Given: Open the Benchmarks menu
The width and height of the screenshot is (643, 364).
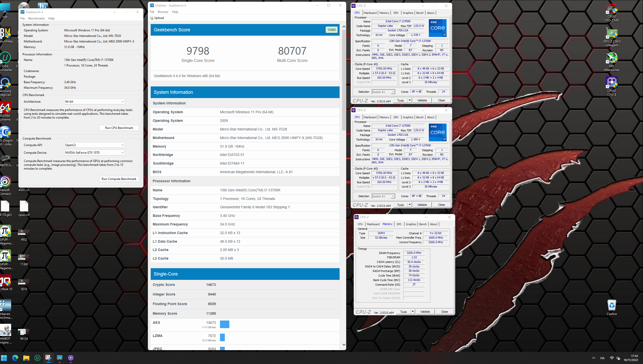Looking at the screenshot, I should coord(36,18).
